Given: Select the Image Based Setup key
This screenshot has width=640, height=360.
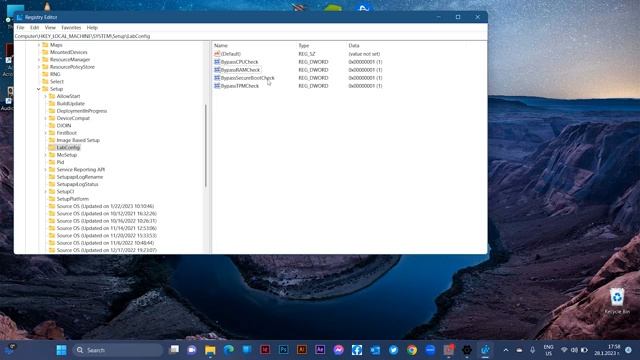Looking at the screenshot, I should coord(78,140).
